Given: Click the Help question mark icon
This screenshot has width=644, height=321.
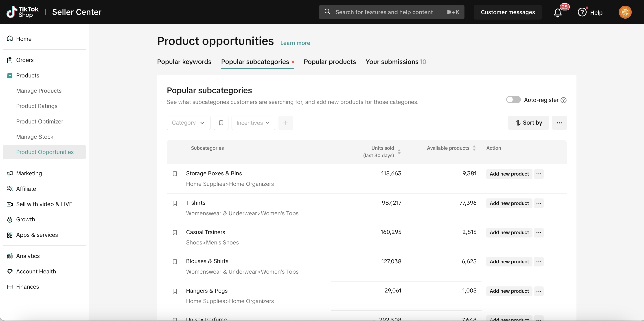Looking at the screenshot, I should (582, 12).
